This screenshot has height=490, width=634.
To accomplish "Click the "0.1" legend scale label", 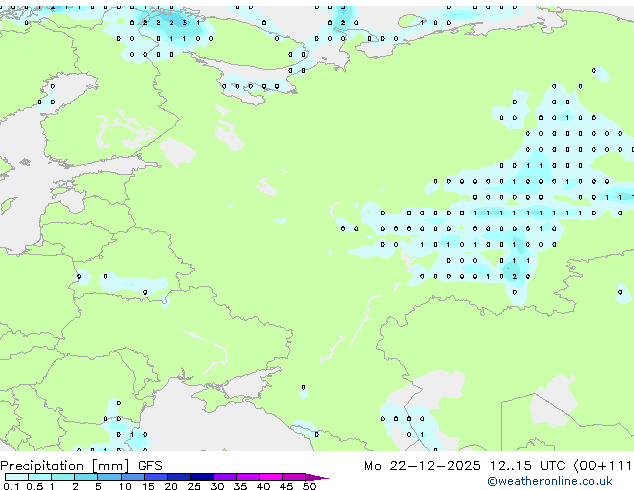I will (x=11, y=486).
